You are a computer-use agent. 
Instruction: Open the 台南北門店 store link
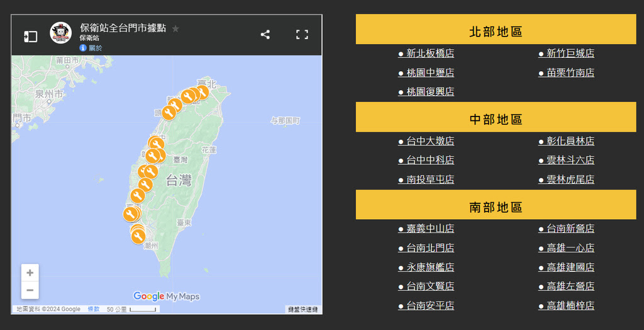[426, 247]
